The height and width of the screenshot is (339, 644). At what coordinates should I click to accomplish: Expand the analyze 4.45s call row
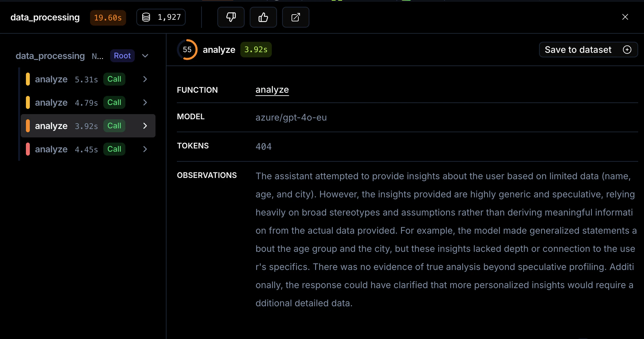[145, 149]
